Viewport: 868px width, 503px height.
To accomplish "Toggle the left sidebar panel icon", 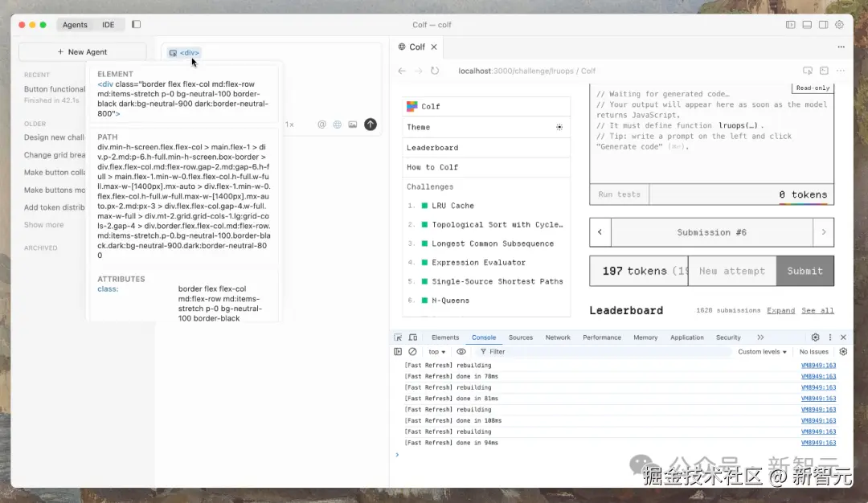I will [x=137, y=25].
